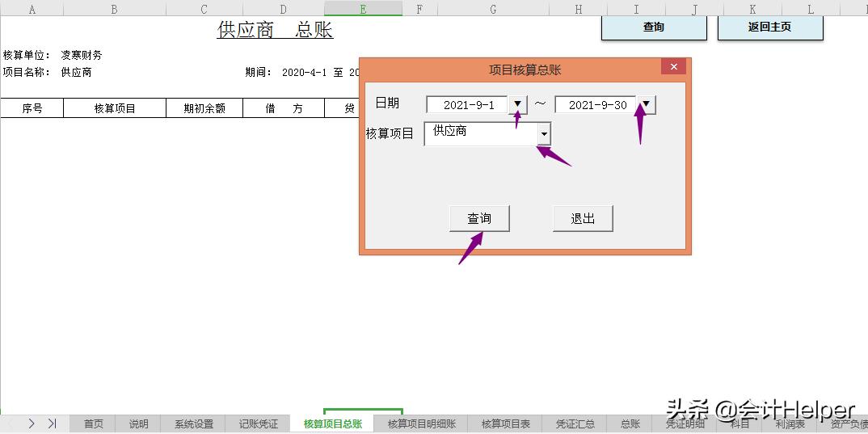Screen dimensions: 868x434
Task: Click the 查询 button on the worksheet
Action: pos(654,27)
